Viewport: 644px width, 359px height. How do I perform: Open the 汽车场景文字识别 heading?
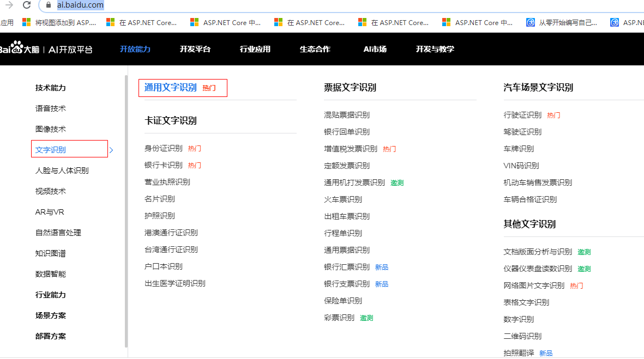point(538,87)
